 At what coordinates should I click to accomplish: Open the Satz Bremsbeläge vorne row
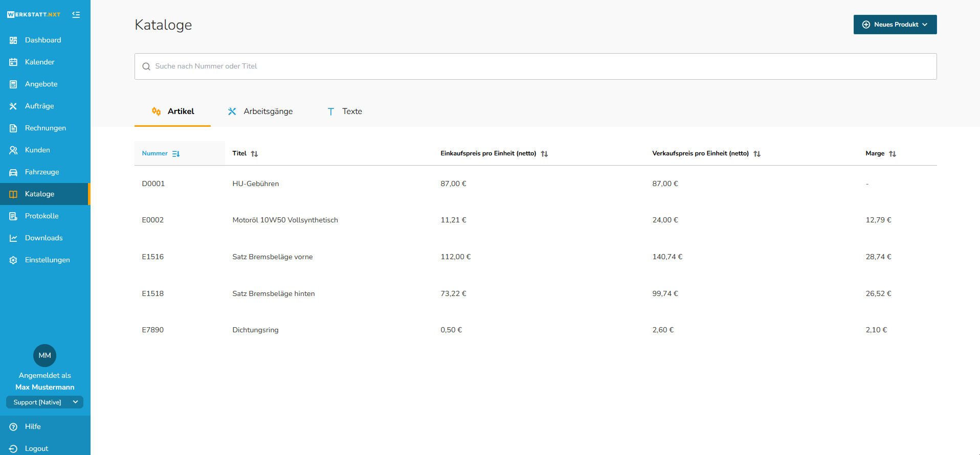[x=536, y=257]
